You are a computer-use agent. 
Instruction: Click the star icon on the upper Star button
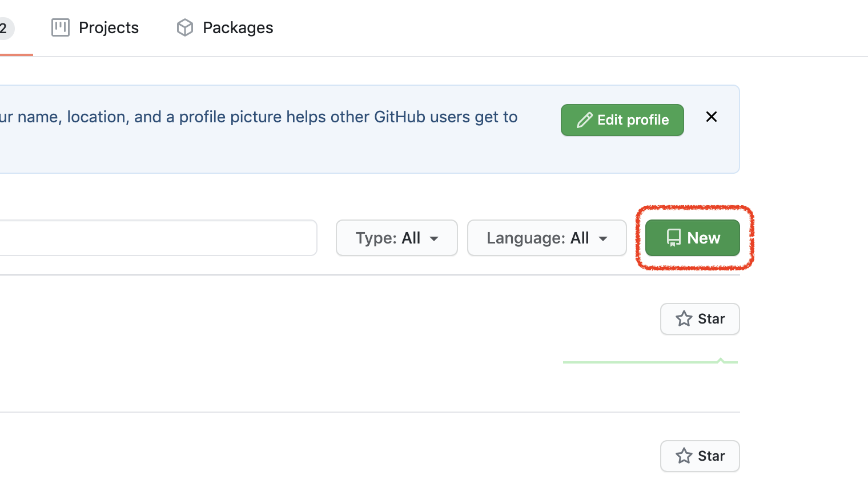[x=684, y=319]
